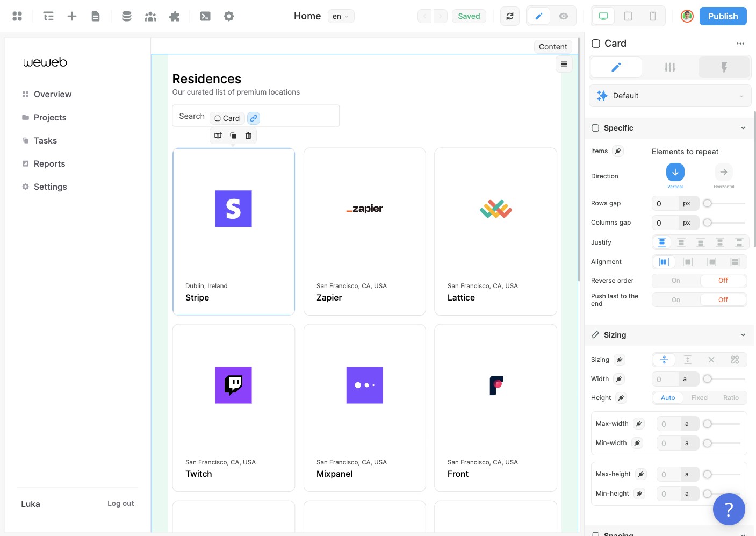The image size is (756, 536).
Task: Click the user avatar
Action: (x=687, y=16)
